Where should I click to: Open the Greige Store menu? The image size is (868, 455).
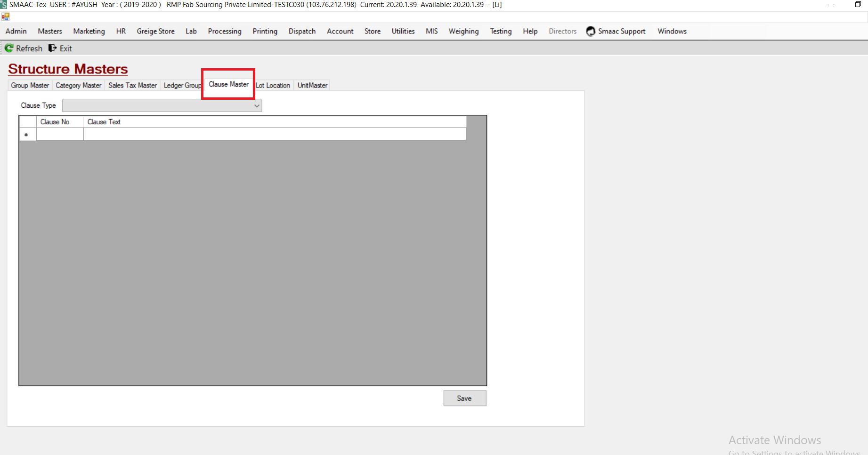point(155,31)
